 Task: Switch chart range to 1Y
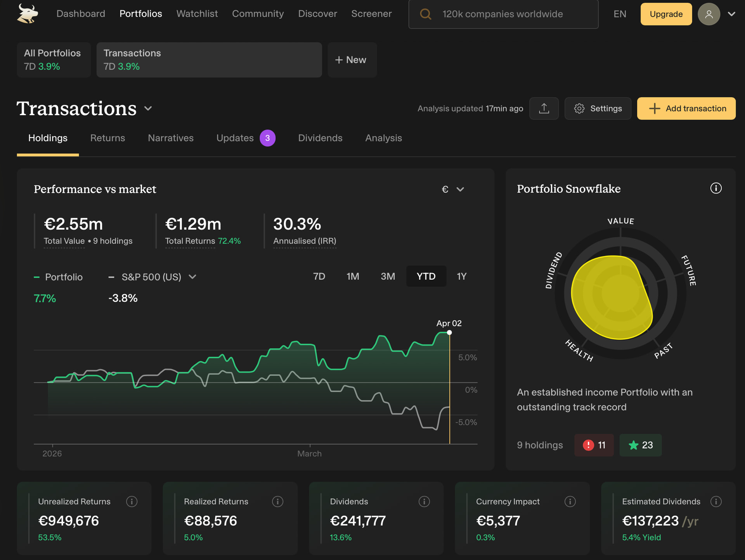461,277
